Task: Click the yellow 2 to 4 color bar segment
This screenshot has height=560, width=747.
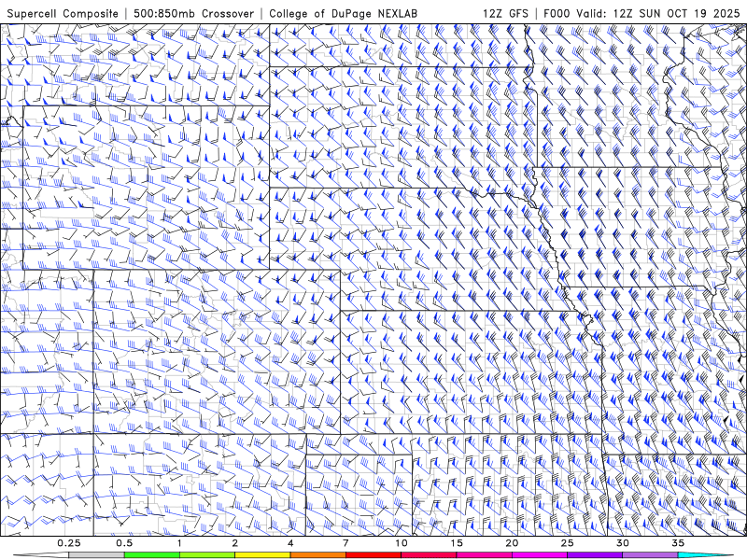Action: click(262, 555)
